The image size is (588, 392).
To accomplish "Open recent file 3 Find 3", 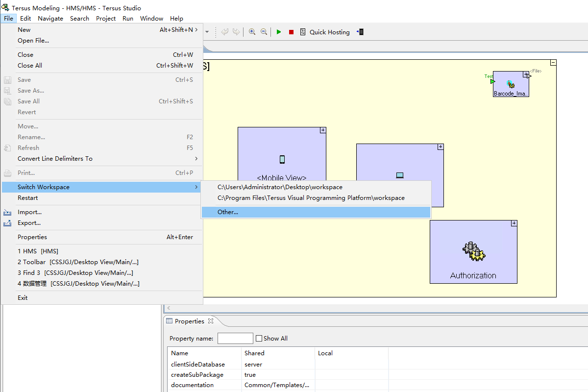I will pyautogui.click(x=102, y=273).
